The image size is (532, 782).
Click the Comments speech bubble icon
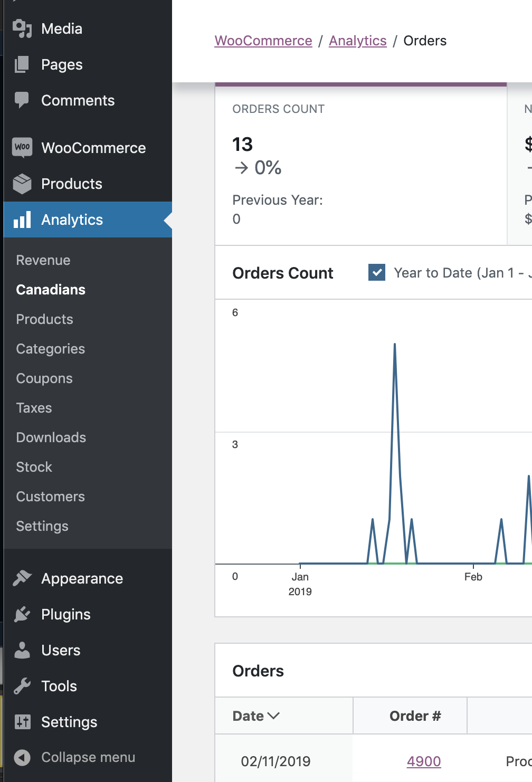click(22, 100)
